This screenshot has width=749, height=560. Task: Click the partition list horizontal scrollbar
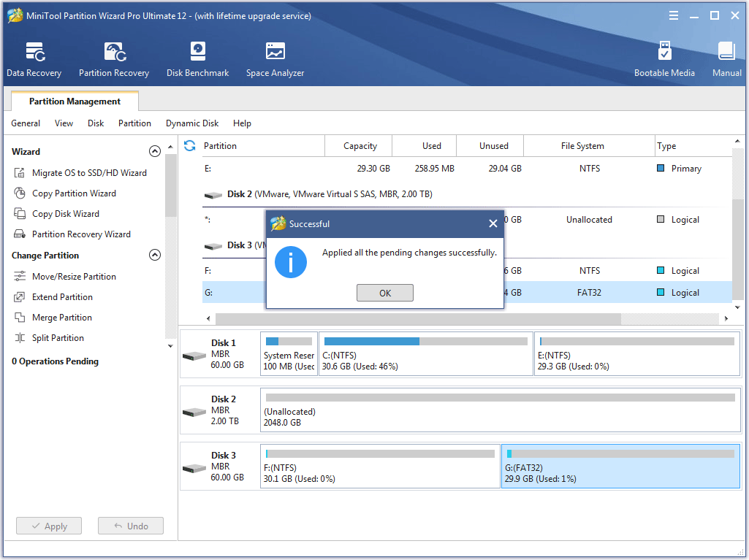tap(418, 318)
